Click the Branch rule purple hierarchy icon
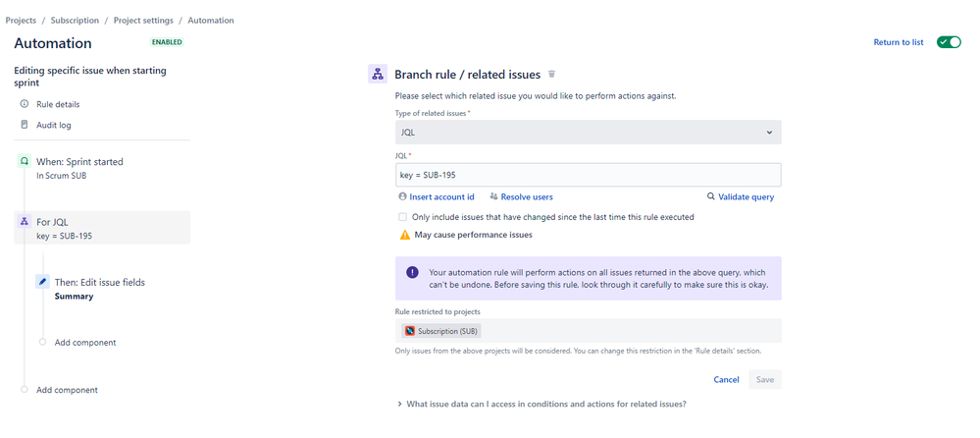The image size is (980, 438). pyautogui.click(x=378, y=74)
